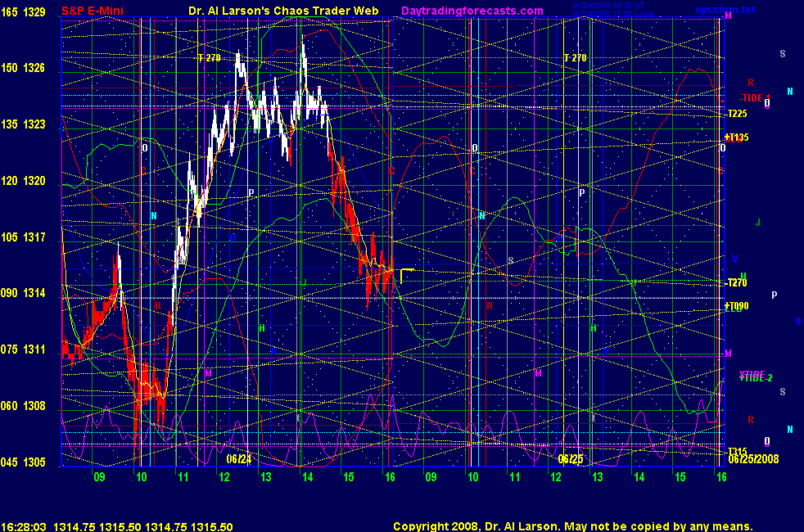
Task: Click the "075 1311" price axis label
Action: click(x=23, y=349)
